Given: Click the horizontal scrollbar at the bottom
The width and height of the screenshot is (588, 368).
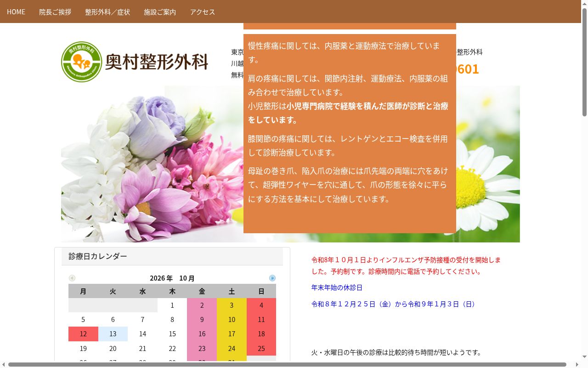Looking at the screenshot, I should [x=287, y=364].
